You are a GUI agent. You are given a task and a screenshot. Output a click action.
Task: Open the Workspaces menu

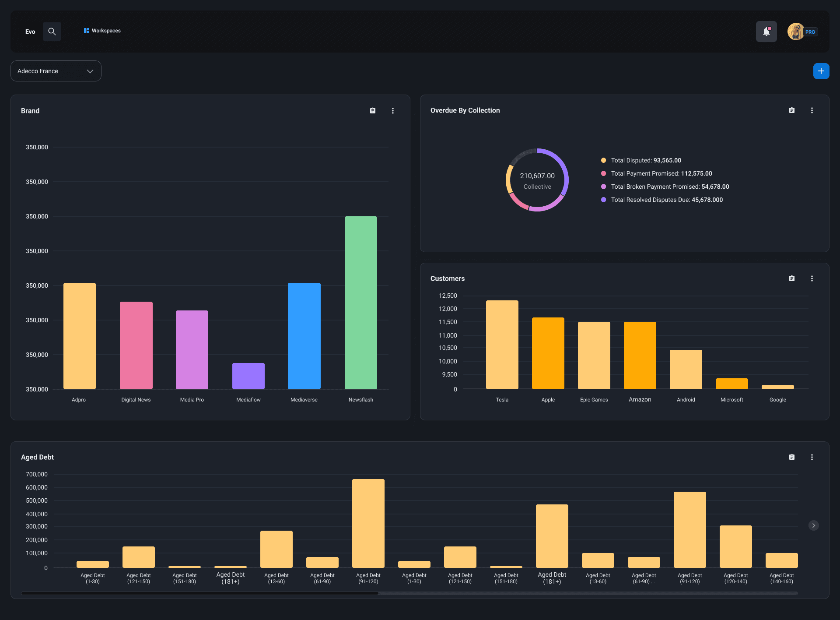click(102, 31)
